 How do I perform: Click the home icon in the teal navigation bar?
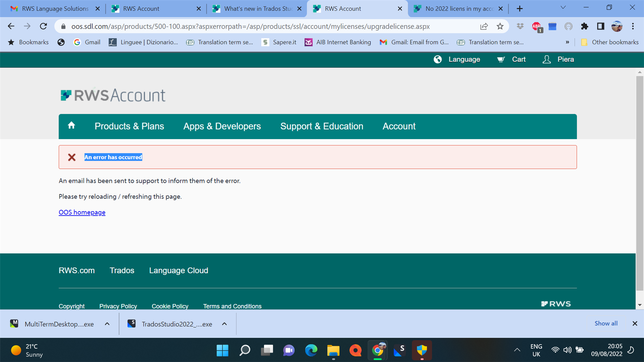[x=72, y=126]
